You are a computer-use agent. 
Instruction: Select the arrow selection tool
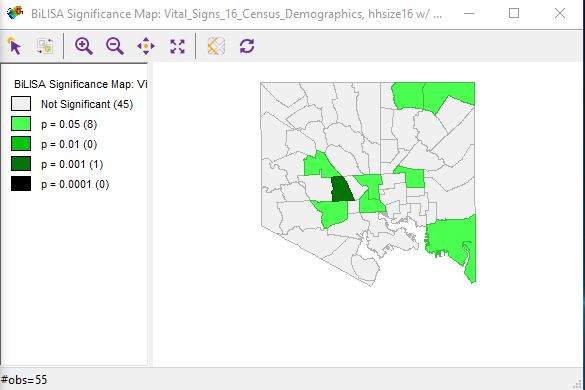[14, 46]
